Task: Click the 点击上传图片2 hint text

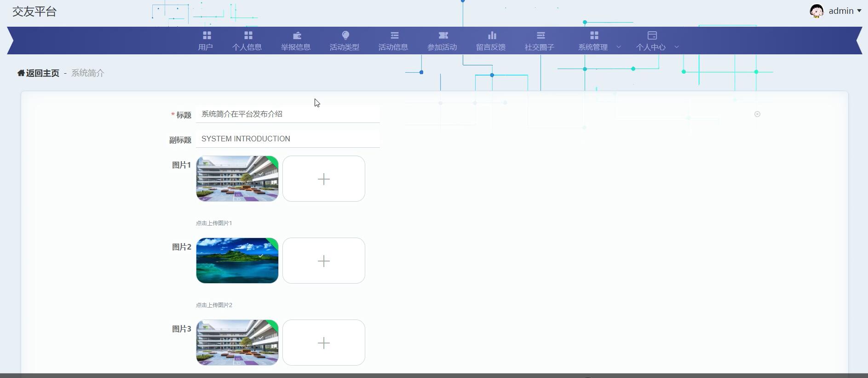Action: [x=214, y=305]
